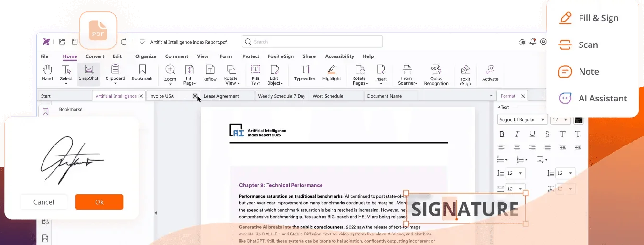The image size is (644, 245).
Task: Open the Reflow view tool
Action: click(210, 74)
